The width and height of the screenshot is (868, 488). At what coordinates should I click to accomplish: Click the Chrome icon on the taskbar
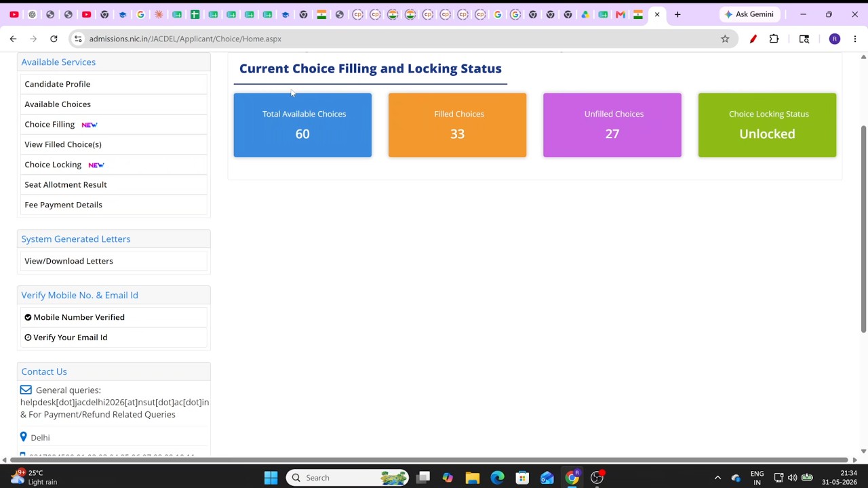[x=572, y=478]
